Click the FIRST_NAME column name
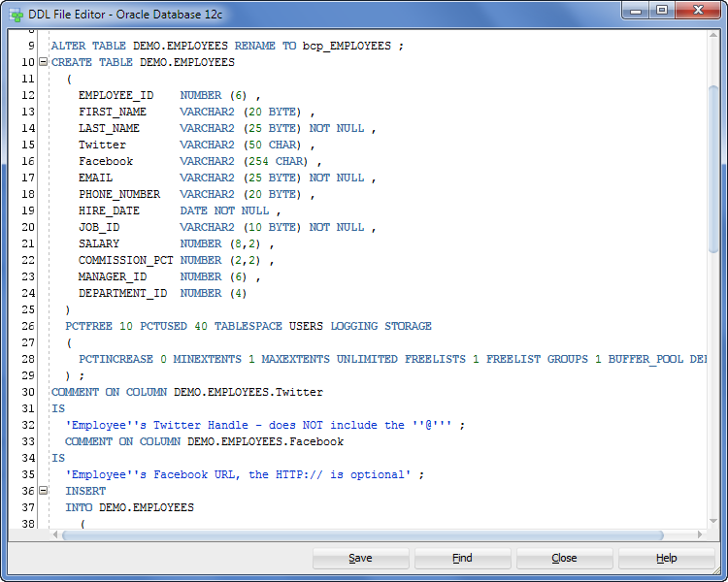The width and height of the screenshot is (728, 582). (113, 112)
